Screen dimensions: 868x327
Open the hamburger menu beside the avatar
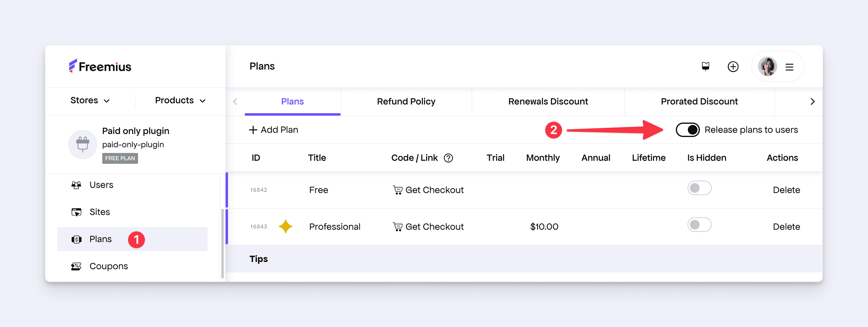click(789, 67)
